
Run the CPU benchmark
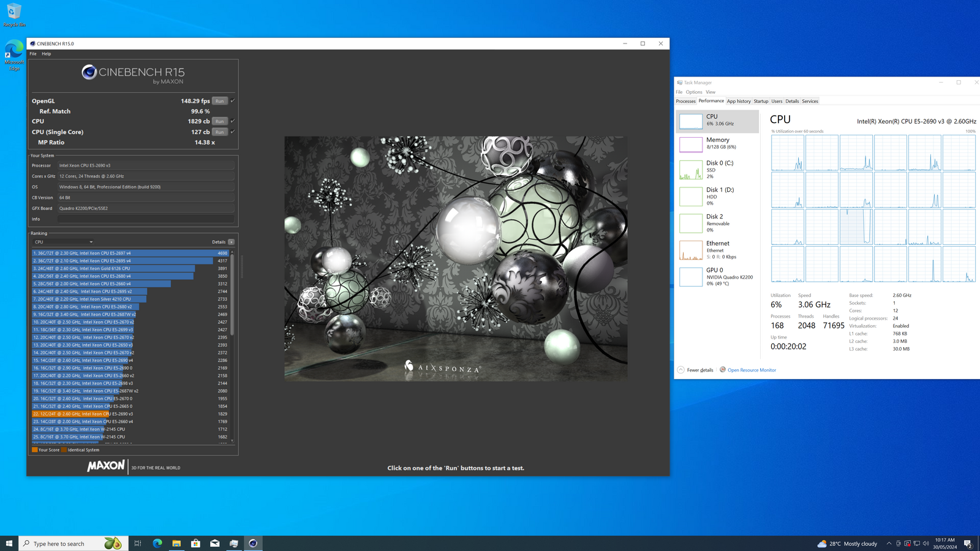[x=220, y=121]
